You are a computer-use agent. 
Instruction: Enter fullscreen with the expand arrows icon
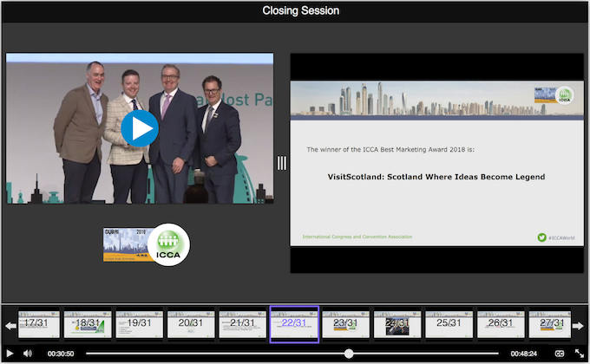(x=579, y=354)
